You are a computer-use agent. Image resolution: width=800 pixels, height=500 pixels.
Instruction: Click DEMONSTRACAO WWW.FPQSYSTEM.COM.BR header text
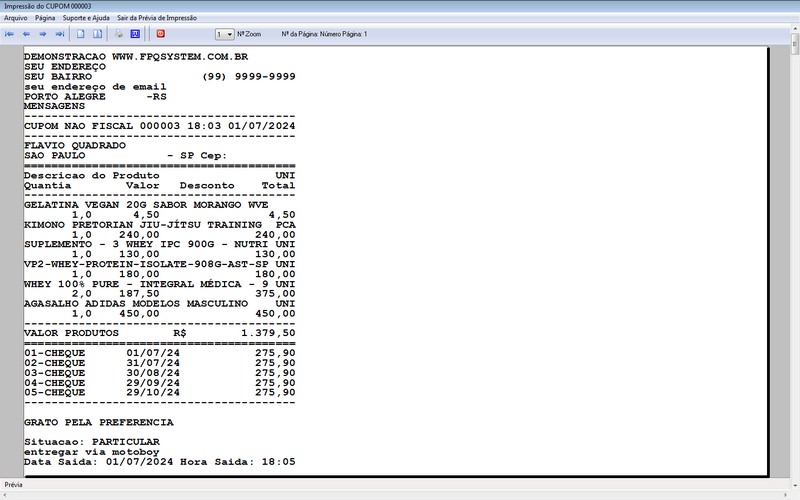(136, 57)
